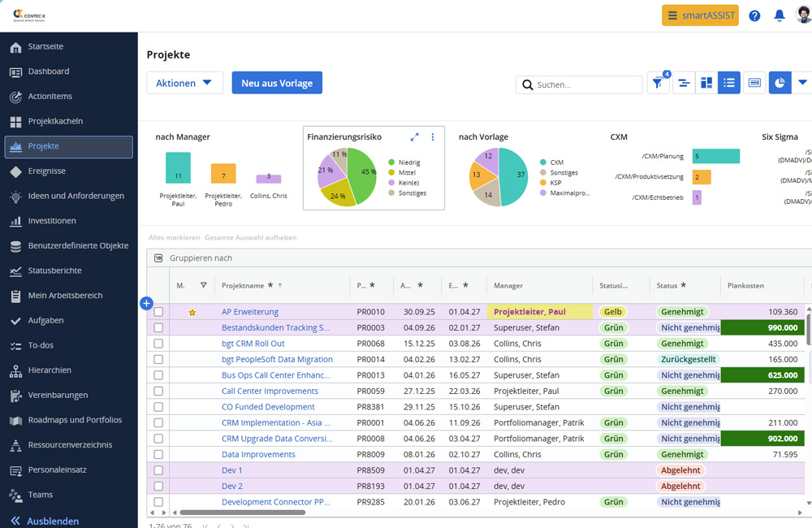Open the Call Center Improvements project link
The width and height of the screenshot is (812, 528).
[x=270, y=392]
